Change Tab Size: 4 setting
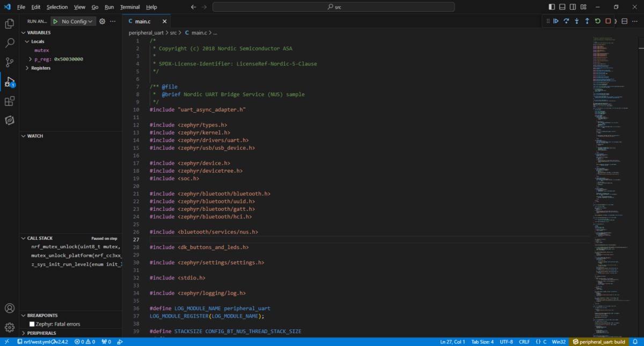Screen dimensions: 644x346 click(482, 342)
